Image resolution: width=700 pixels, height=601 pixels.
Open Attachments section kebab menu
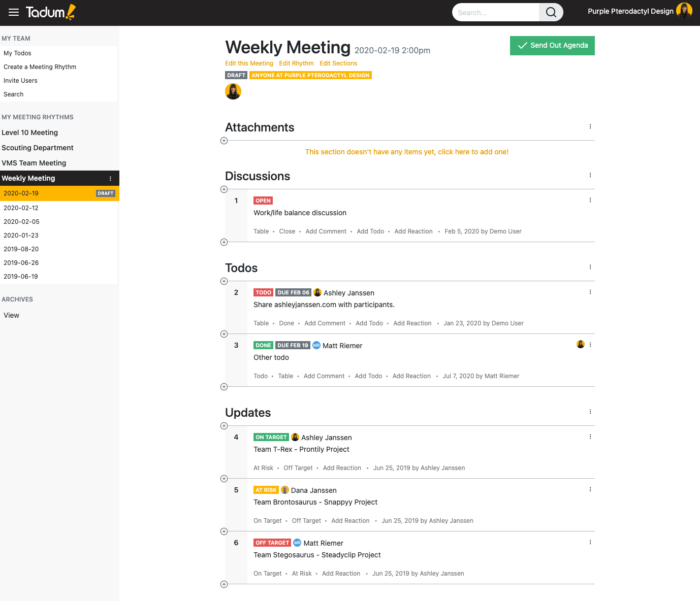590,126
